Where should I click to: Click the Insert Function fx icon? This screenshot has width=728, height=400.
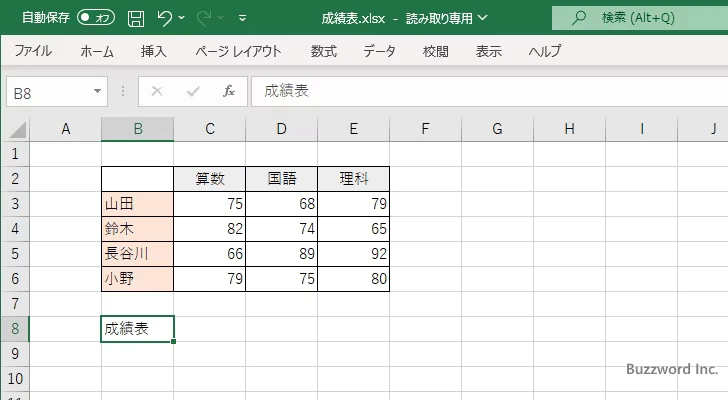click(x=229, y=91)
